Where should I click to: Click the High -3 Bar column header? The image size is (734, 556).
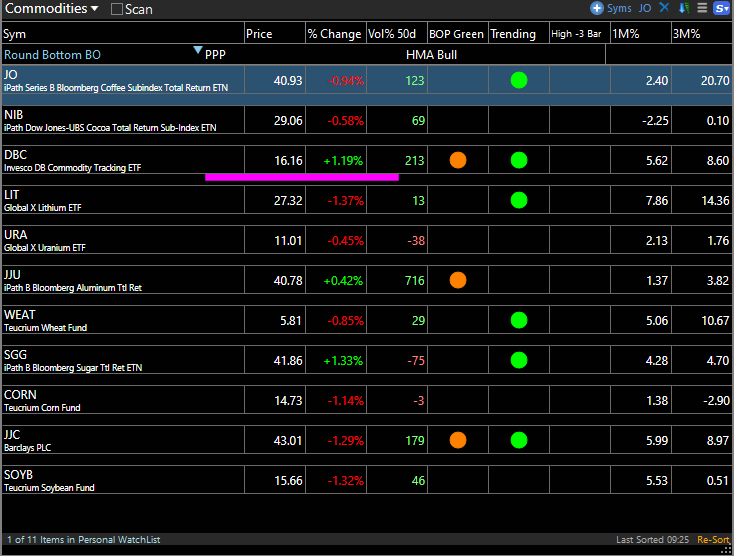pos(580,34)
